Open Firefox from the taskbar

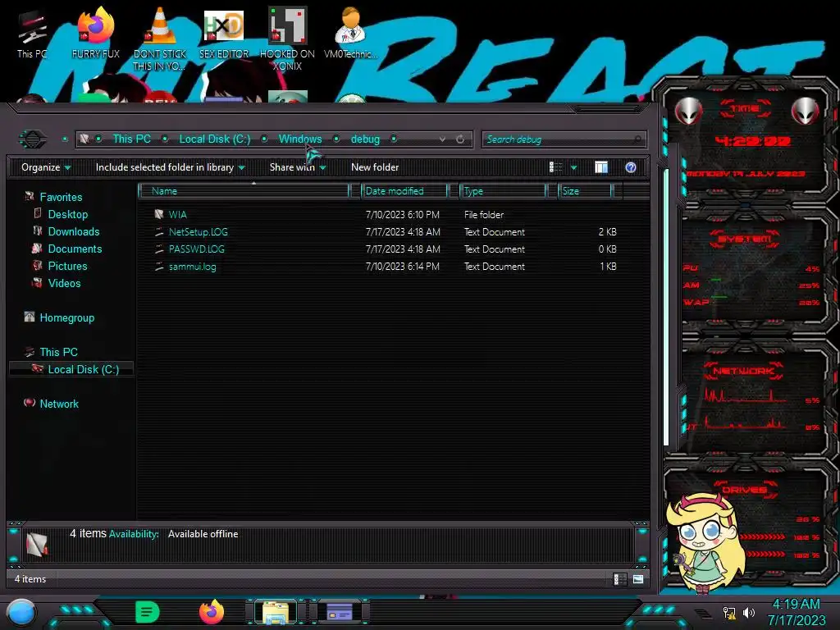(212, 612)
